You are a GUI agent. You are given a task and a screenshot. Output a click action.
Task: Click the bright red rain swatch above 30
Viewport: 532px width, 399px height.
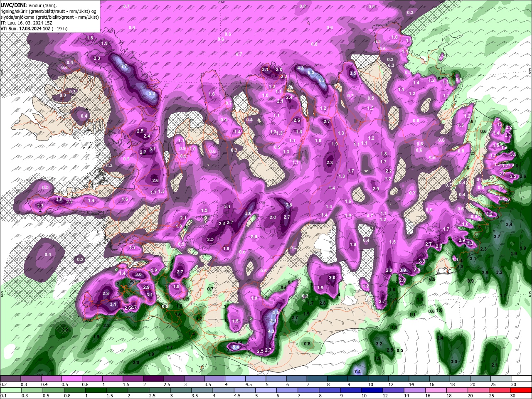click(x=521, y=390)
